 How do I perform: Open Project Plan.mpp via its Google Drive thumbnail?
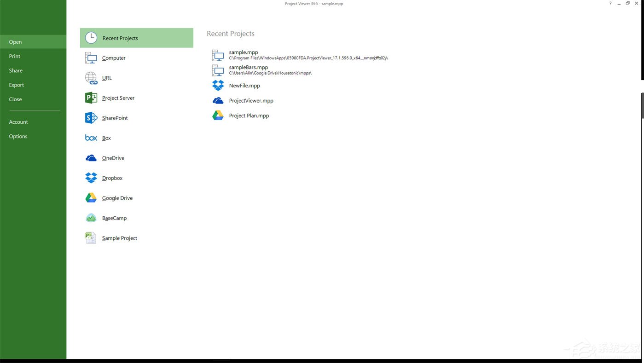(x=217, y=115)
